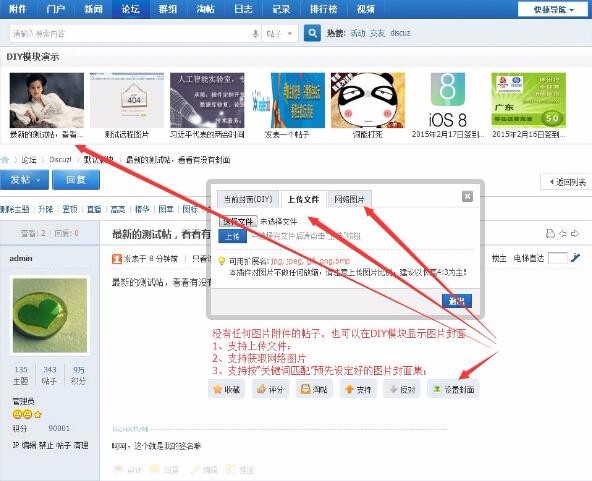This screenshot has height=481, width=592.
Task: Open the green 广东 card thumbnail
Action: [529, 100]
